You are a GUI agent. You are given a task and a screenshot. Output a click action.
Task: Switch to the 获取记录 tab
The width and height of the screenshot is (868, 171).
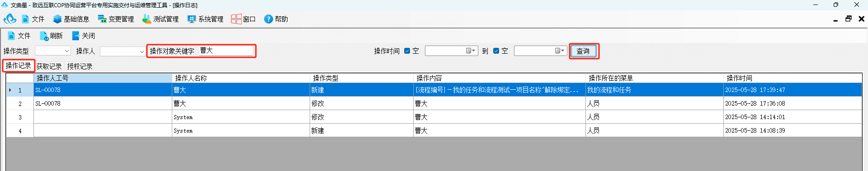click(49, 66)
